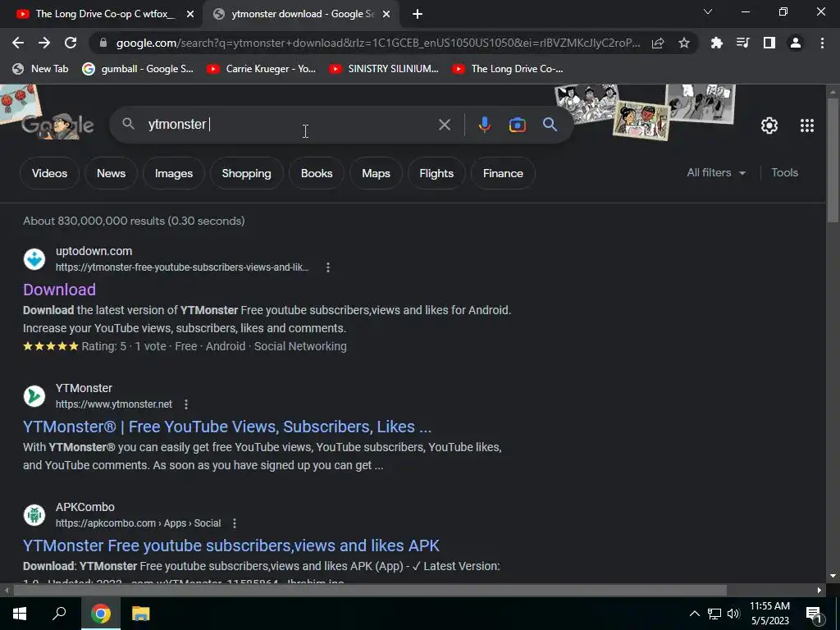
Task: Click the address bar URL
Action: (377, 43)
